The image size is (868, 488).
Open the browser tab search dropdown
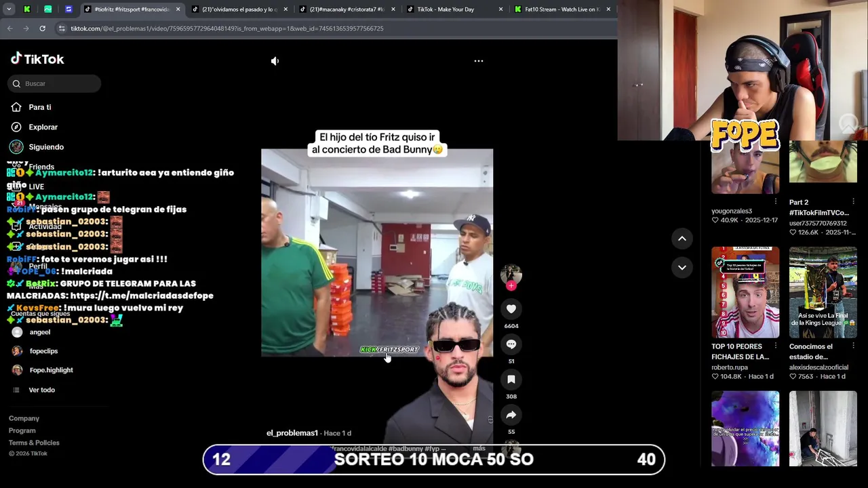9,9
